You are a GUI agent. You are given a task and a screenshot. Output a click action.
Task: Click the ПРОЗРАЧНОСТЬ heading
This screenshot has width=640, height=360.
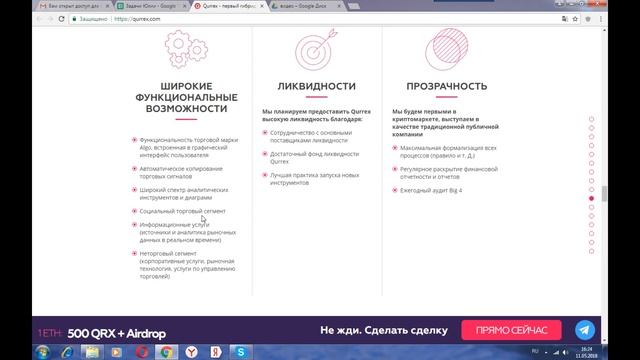tap(447, 86)
